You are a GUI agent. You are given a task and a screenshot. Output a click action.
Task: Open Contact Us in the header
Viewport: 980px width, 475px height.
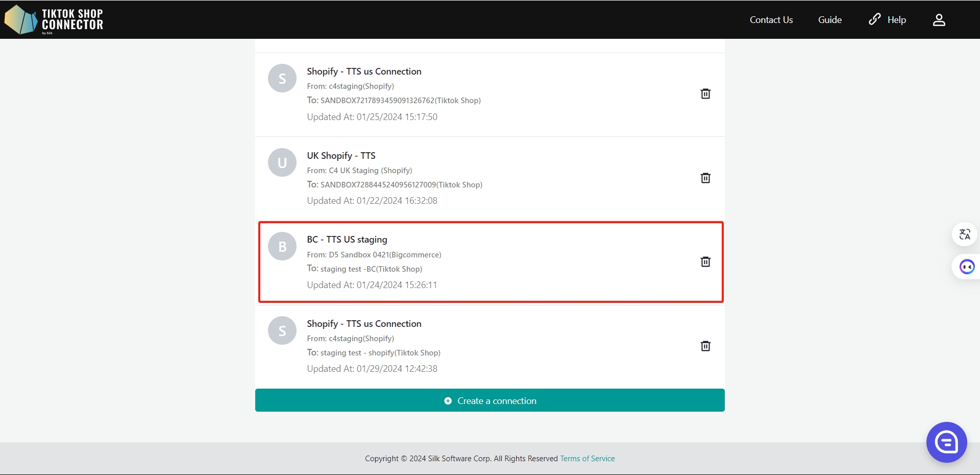click(x=771, y=20)
